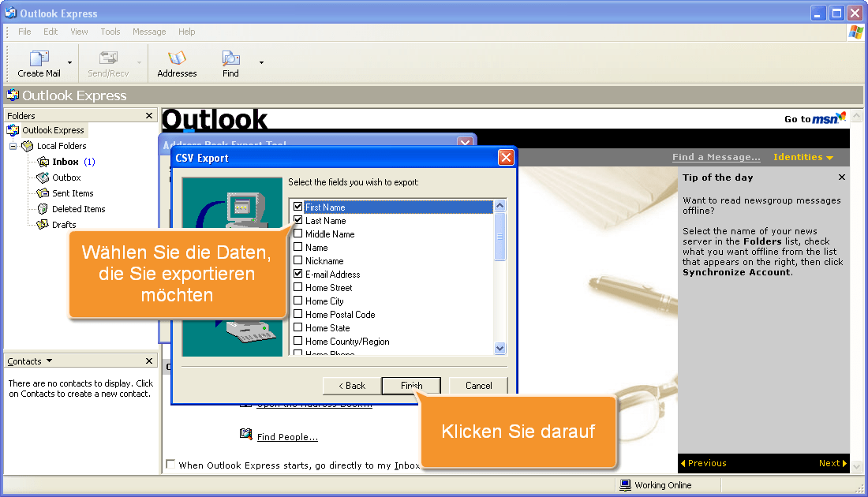This screenshot has width=868, height=497.
Task: Click the main pane scroll down arrow
Action: (x=856, y=466)
